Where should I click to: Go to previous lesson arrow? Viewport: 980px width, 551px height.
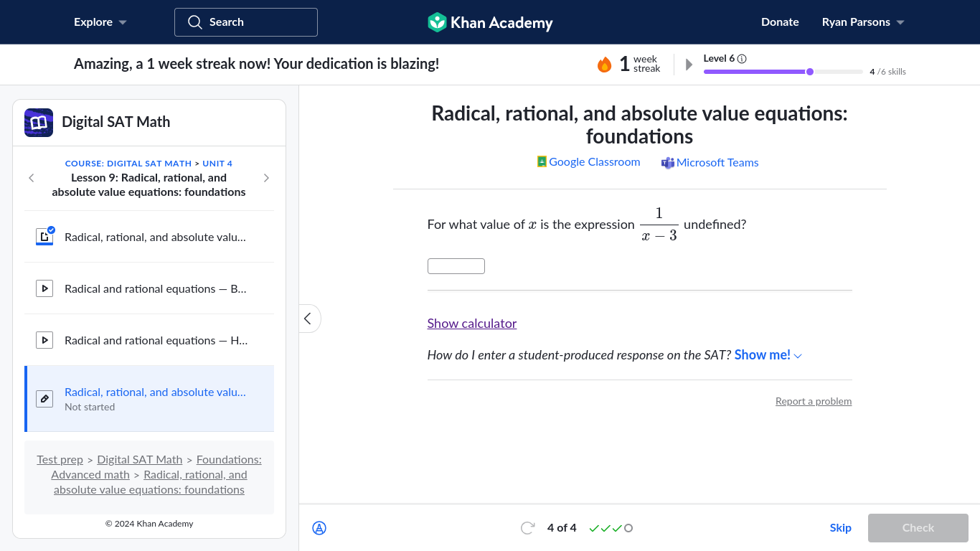pos(32,178)
